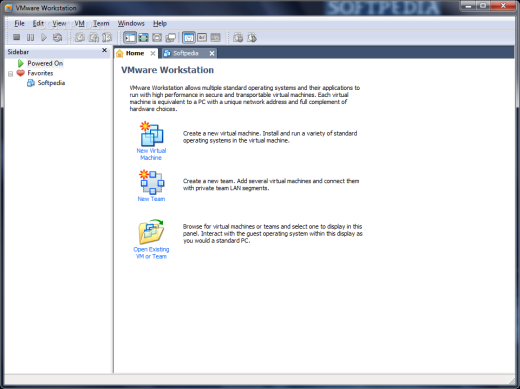Switch to the Home tab
Viewport: 520px width, 389px height.
pyautogui.click(x=135, y=53)
